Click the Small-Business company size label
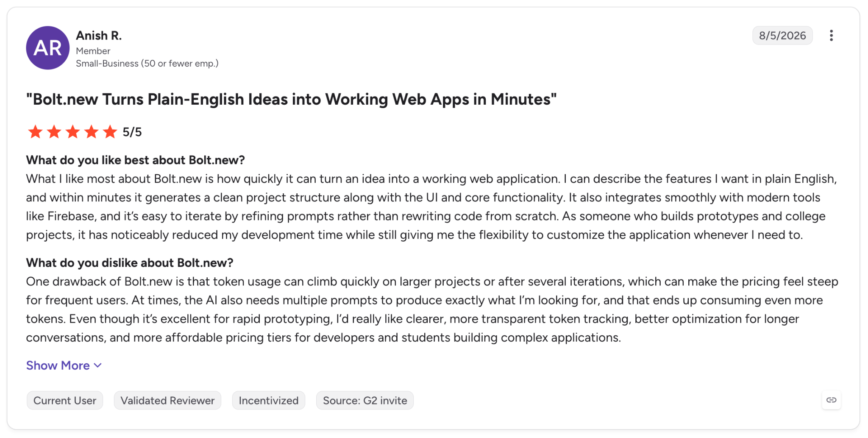Screen dimensions: 868x438 point(147,64)
